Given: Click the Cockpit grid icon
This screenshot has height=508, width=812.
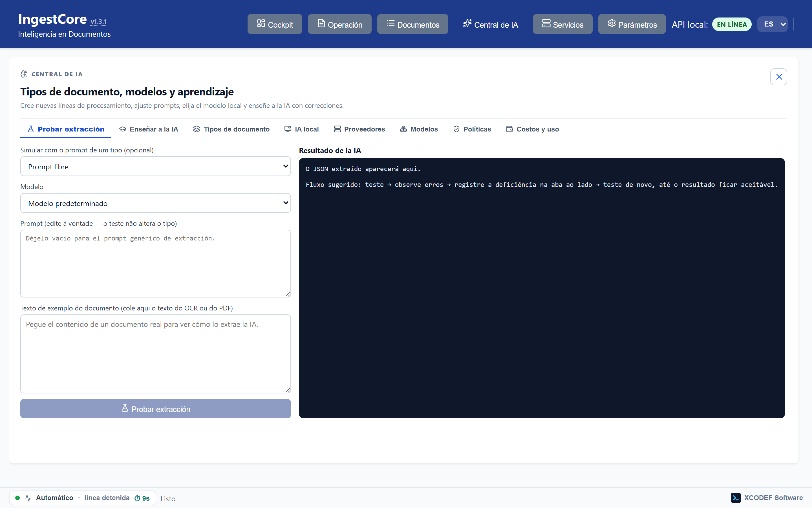Looking at the screenshot, I should click(x=261, y=23).
